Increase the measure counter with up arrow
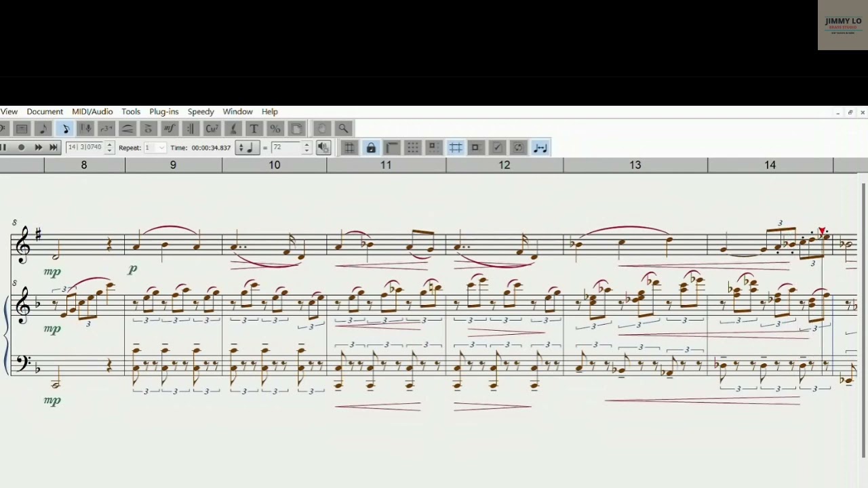 (x=109, y=144)
